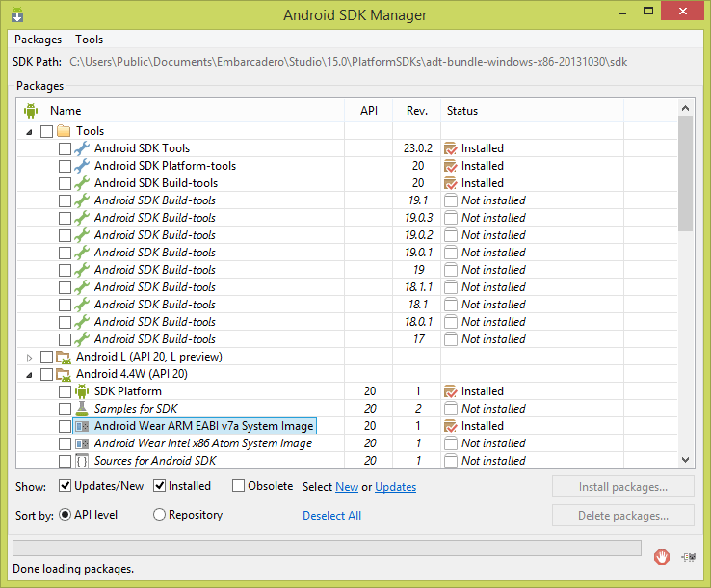711x588 pixels.
Task: Click the loading progress bar
Action: 327,548
